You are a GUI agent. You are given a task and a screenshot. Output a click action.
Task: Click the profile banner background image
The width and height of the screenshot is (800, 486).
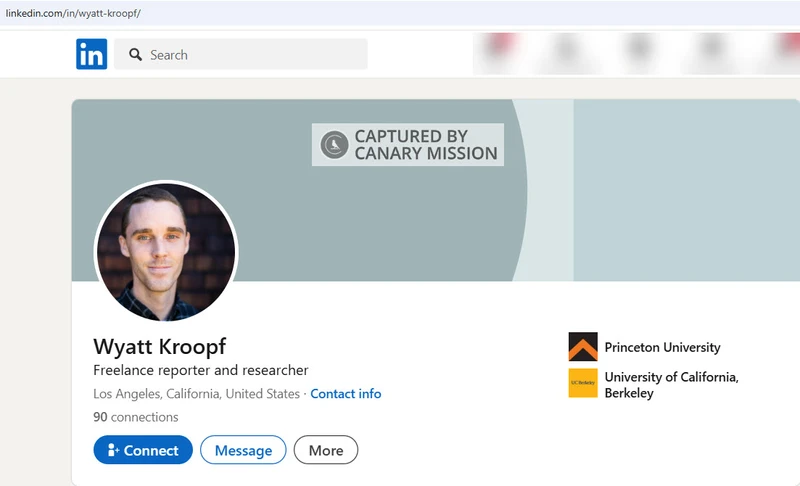click(660, 190)
